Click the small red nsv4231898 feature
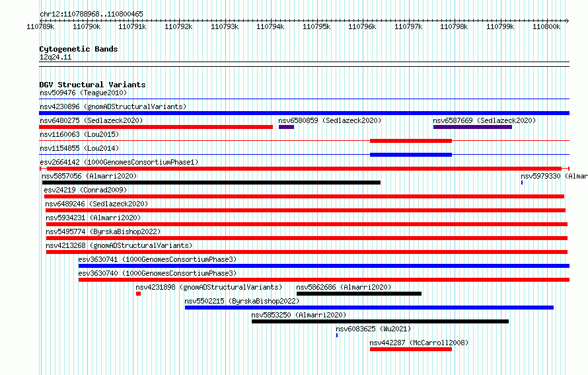 pyautogui.click(x=138, y=294)
